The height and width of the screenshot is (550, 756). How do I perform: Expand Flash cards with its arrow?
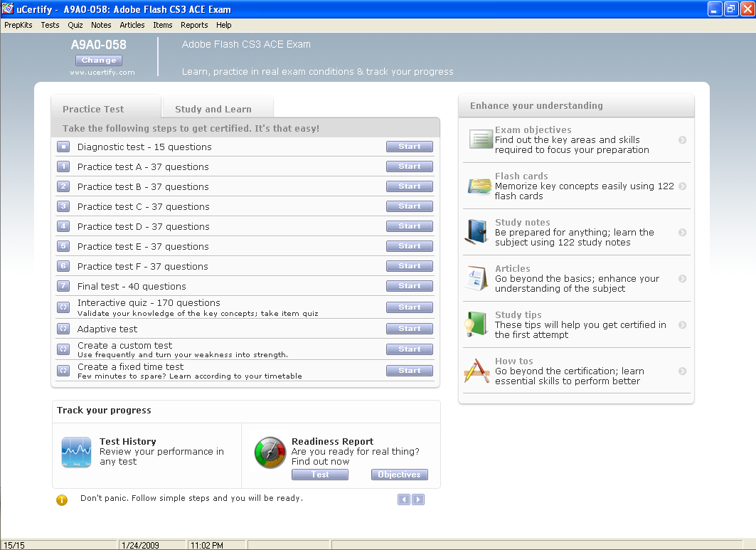click(x=682, y=186)
